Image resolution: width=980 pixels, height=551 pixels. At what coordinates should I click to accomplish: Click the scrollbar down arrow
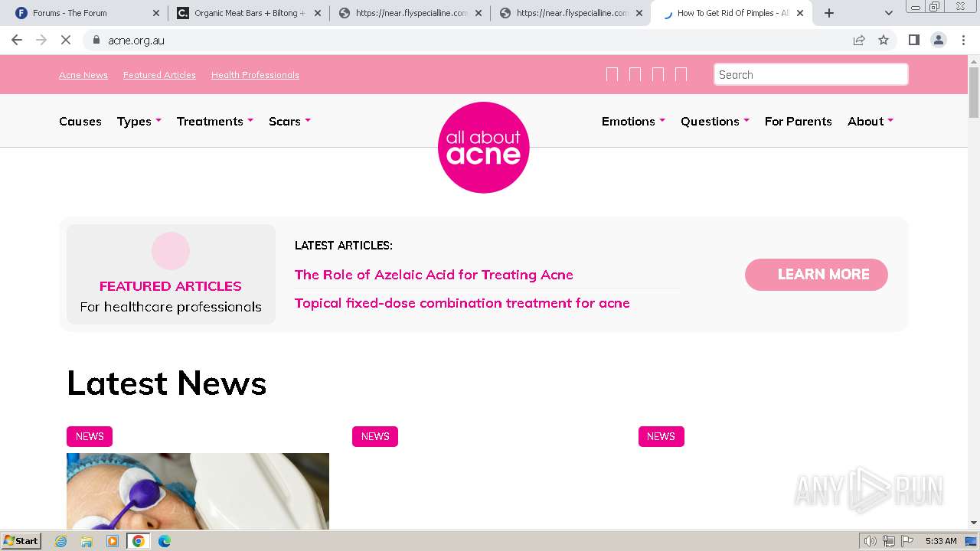point(974,523)
